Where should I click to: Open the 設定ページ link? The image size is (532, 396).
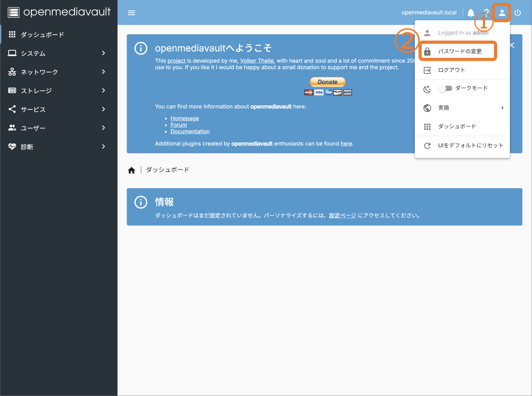[343, 216]
